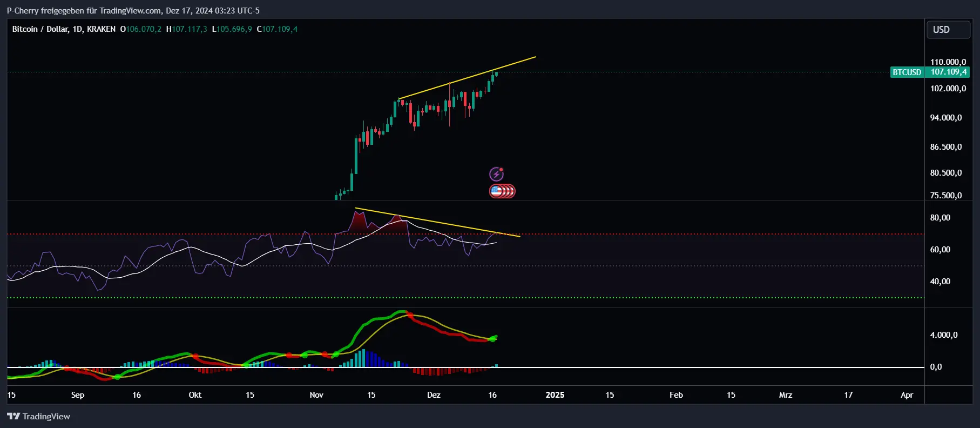Viewport: 980px width, 428px height.
Task: Click the Mrz label on time axis
Action: (786, 395)
